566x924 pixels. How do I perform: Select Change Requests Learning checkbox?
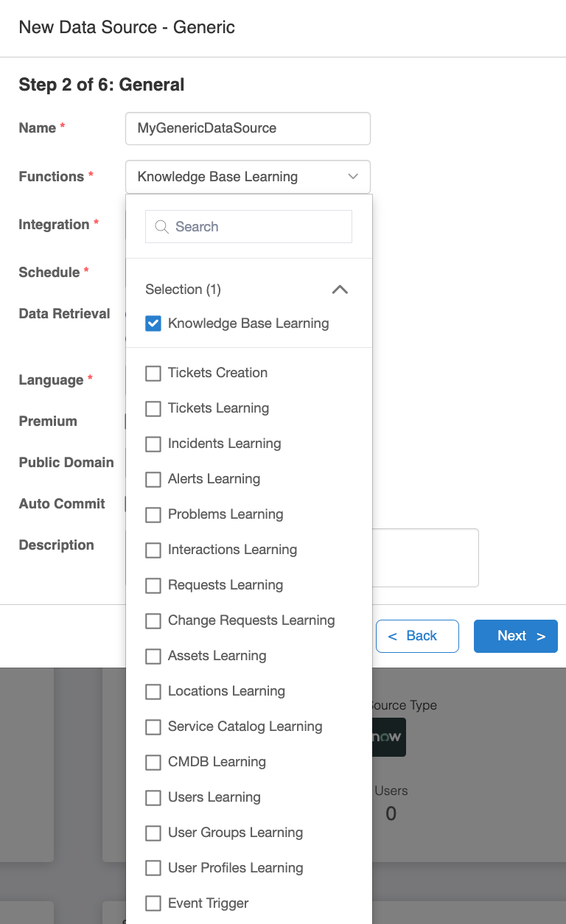pos(153,620)
